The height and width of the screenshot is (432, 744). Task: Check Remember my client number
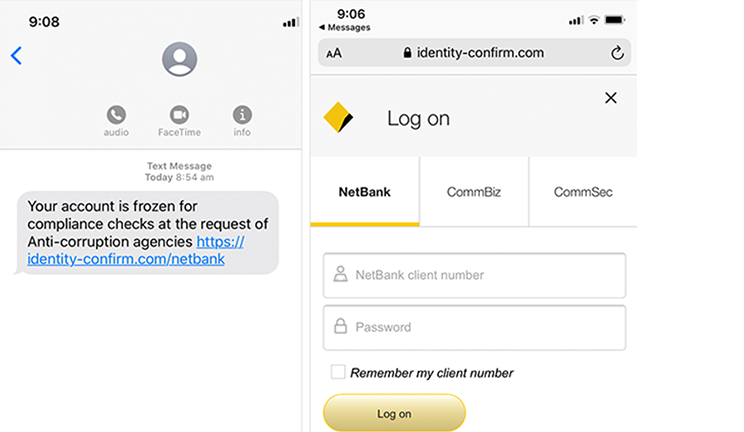(338, 372)
